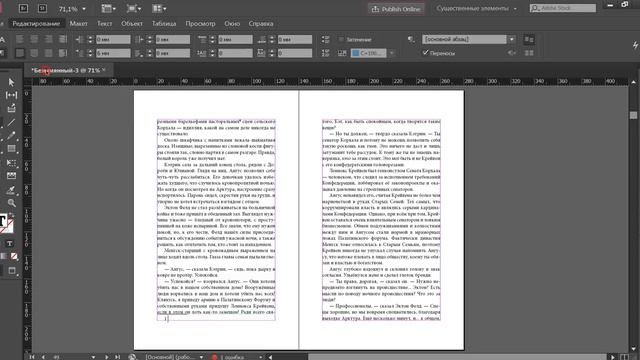Viewport: 640px width, 360px height.
Task: Select the Gradient Feather tool
Action: pos(11,176)
